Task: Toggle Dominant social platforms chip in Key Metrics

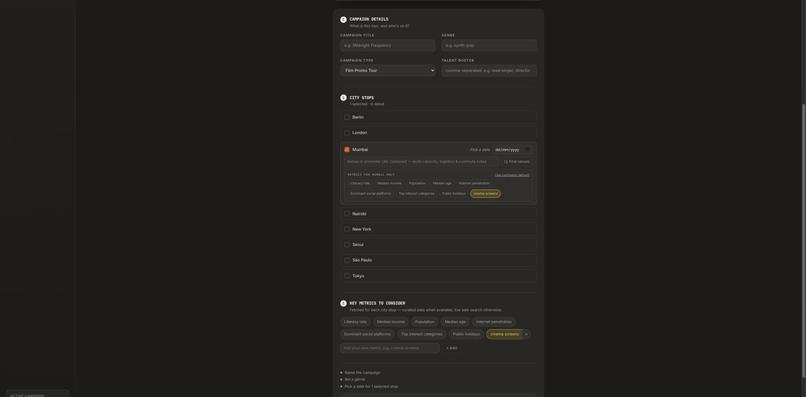Action: (x=367, y=334)
